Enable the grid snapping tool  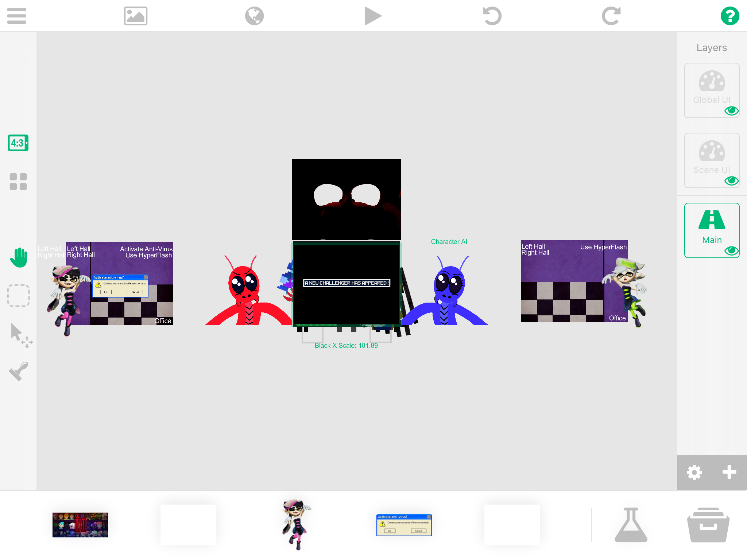18,182
